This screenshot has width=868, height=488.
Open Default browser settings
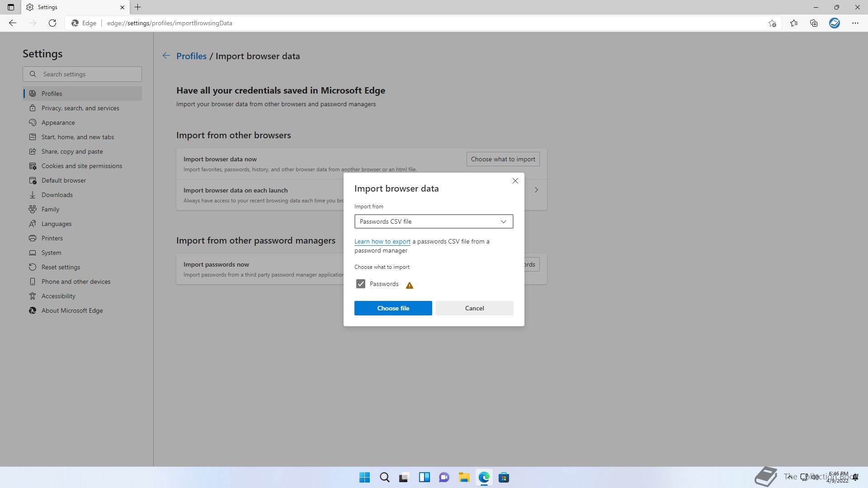[82, 180]
